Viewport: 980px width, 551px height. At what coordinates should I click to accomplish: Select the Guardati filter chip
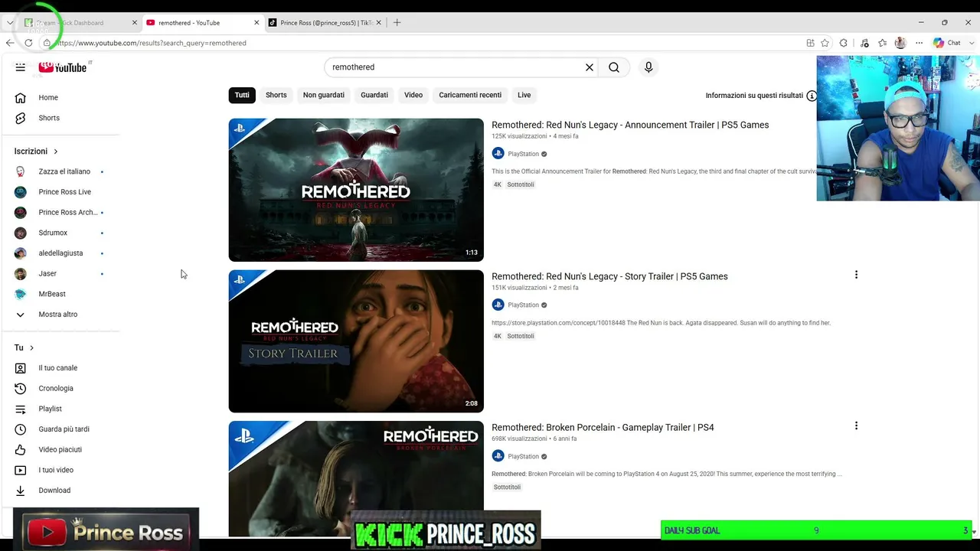pyautogui.click(x=374, y=95)
